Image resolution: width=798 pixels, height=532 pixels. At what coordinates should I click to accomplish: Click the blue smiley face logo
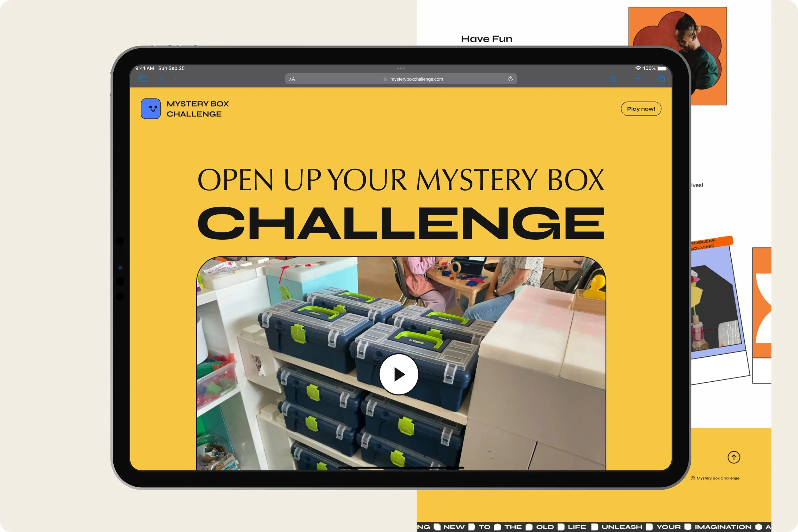click(151, 109)
